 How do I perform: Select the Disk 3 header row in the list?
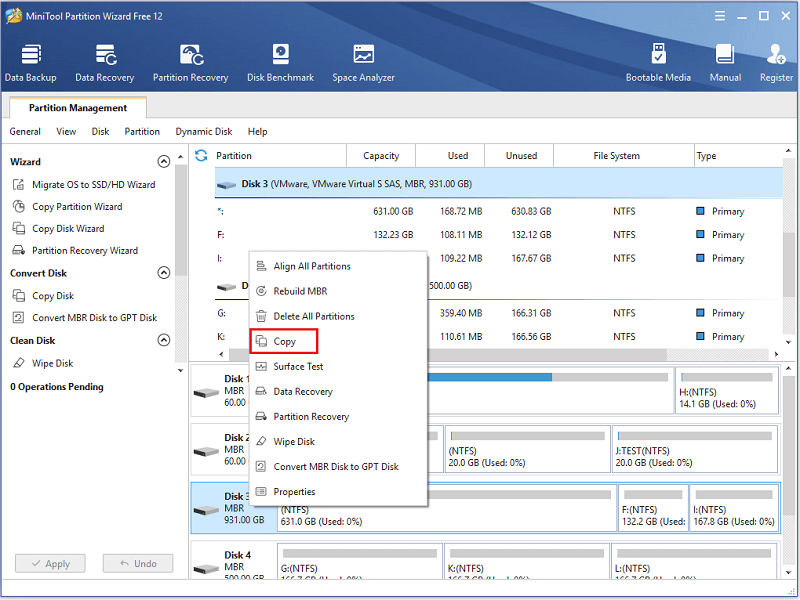tap(498, 183)
